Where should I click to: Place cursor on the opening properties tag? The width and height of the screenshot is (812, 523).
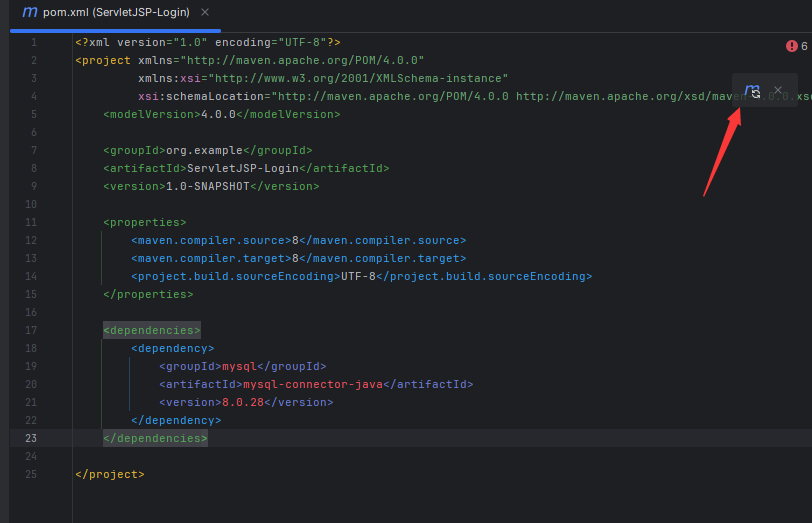pos(144,222)
